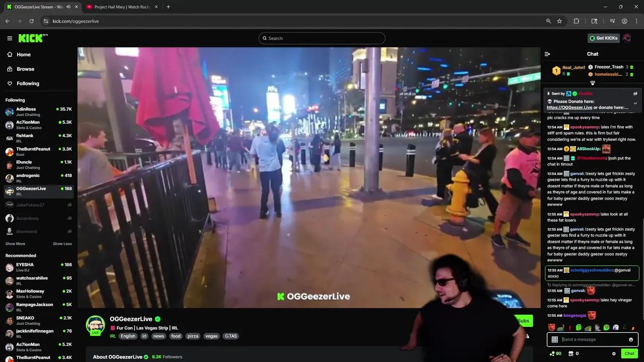This screenshot has height=362, width=644.
Task: Go back in browser
Action: [7, 21]
